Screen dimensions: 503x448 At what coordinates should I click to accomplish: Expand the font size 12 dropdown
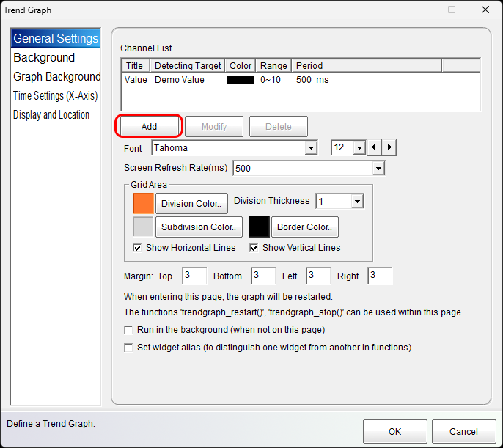[x=359, y=148]
